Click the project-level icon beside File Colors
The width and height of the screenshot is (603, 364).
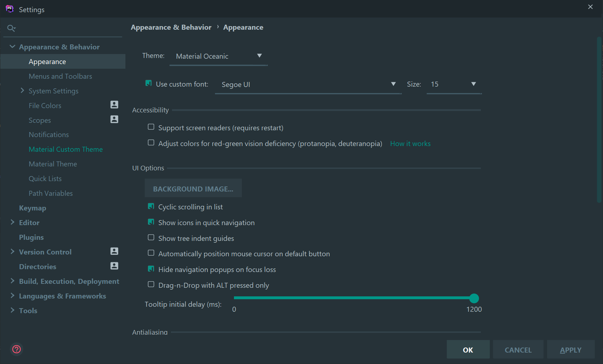pos(114,105)
